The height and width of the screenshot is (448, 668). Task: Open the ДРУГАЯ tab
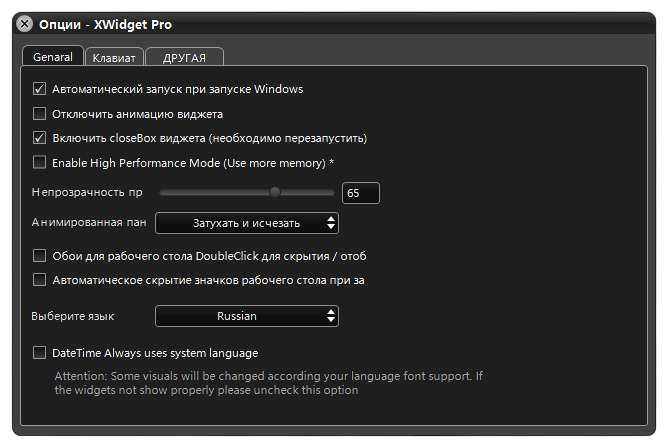coord(184,57)
